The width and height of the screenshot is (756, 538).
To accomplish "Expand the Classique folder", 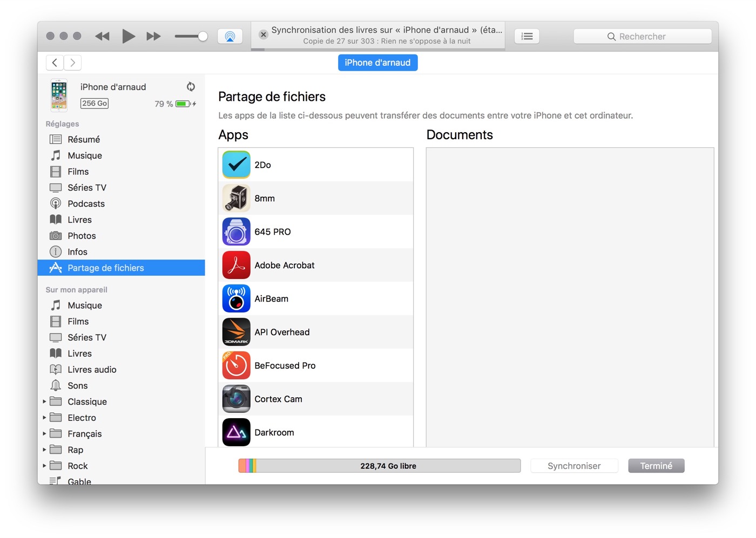I will [44, 401].
